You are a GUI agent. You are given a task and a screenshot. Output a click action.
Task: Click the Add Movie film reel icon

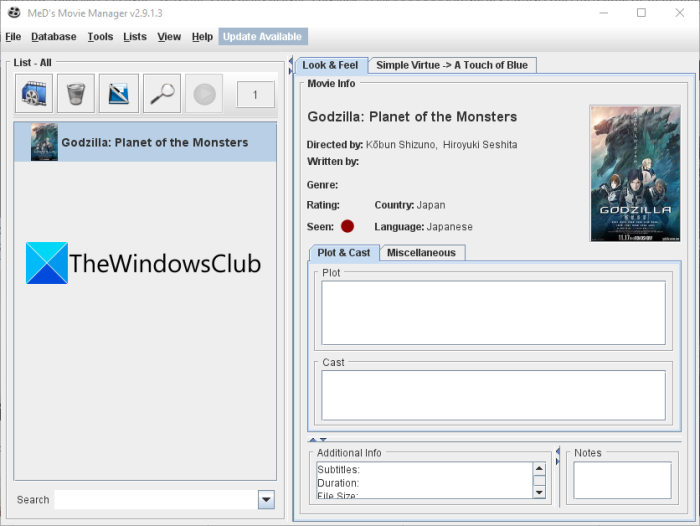(34, 93)
